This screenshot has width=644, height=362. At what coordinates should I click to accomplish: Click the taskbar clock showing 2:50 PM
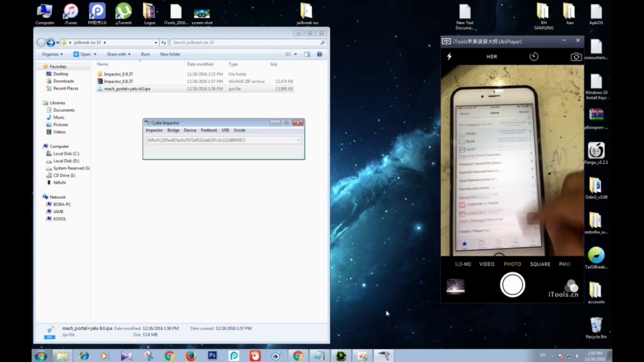click(594, 356)
